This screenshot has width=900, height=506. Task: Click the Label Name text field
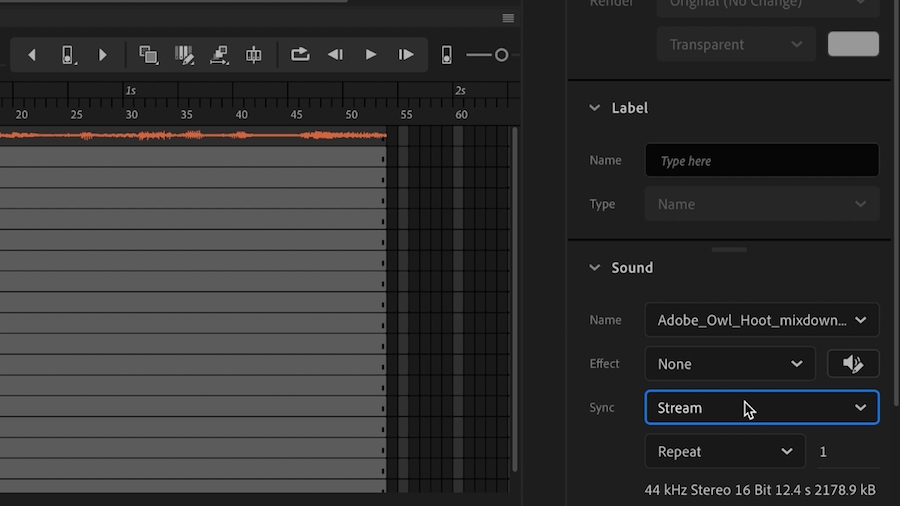coord(761,161)
